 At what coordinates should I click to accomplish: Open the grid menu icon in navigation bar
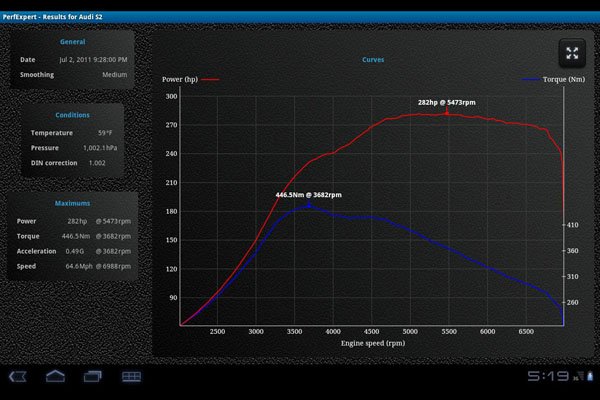pyautogui.click(x=131, y=377)
